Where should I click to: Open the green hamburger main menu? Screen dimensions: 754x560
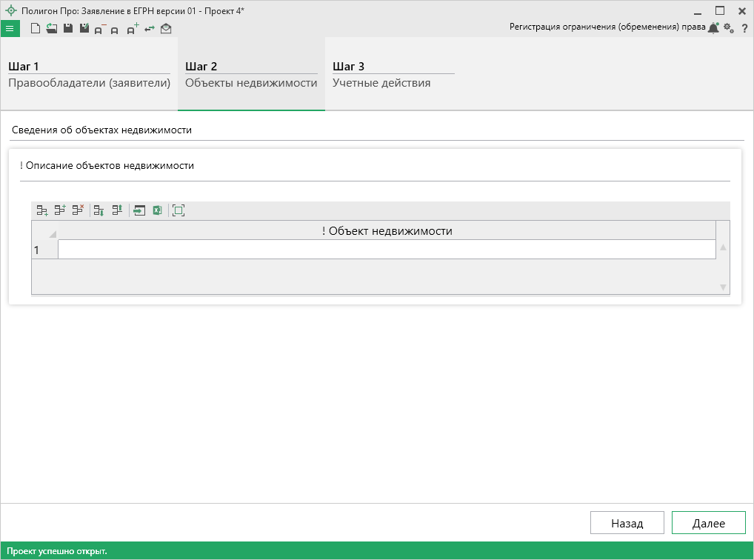tap(10, 28)
